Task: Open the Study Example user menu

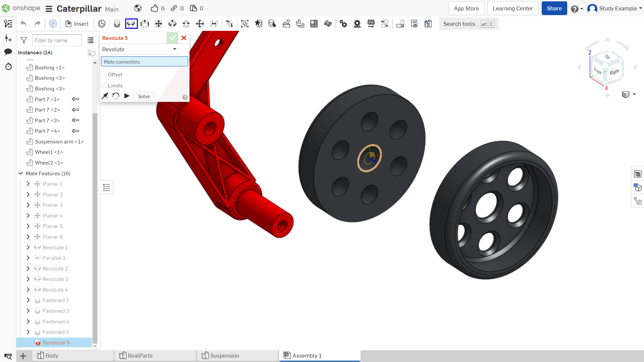Action: tap(614, 8)
